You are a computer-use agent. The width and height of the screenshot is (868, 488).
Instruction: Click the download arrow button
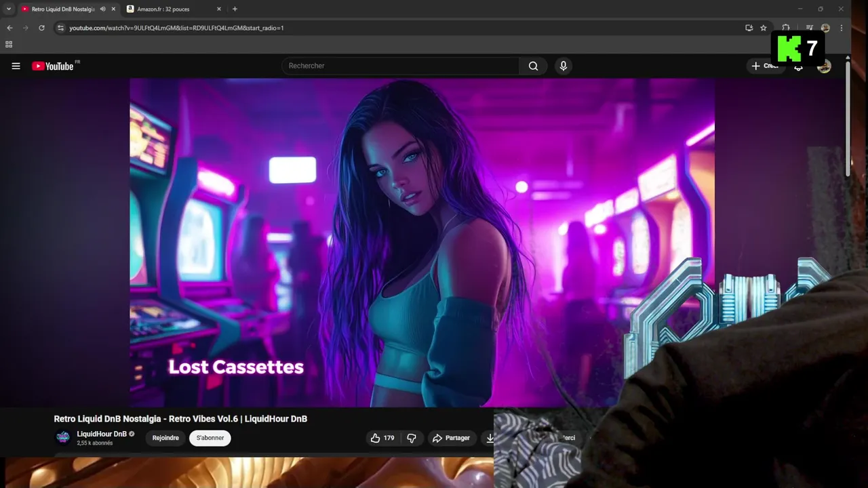pyautogui.click(x=489, y=438)
